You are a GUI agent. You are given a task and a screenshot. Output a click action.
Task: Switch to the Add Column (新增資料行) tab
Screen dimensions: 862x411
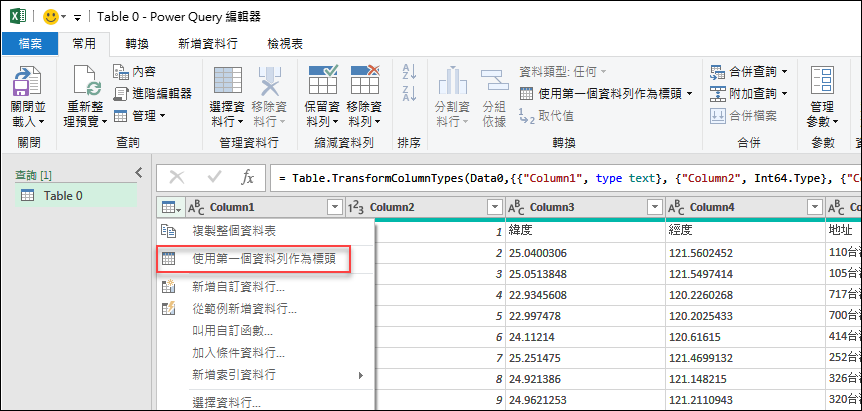tap(208, 44)
